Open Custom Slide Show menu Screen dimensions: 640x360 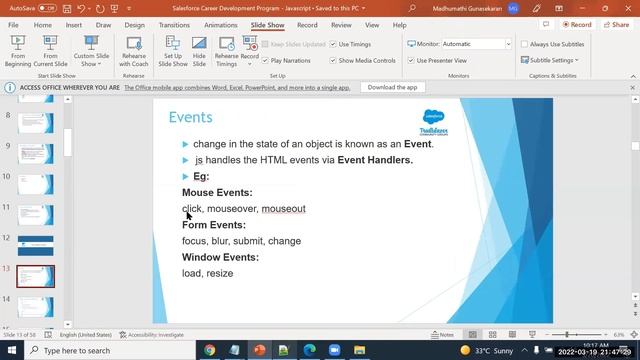(x=91, y=51)
